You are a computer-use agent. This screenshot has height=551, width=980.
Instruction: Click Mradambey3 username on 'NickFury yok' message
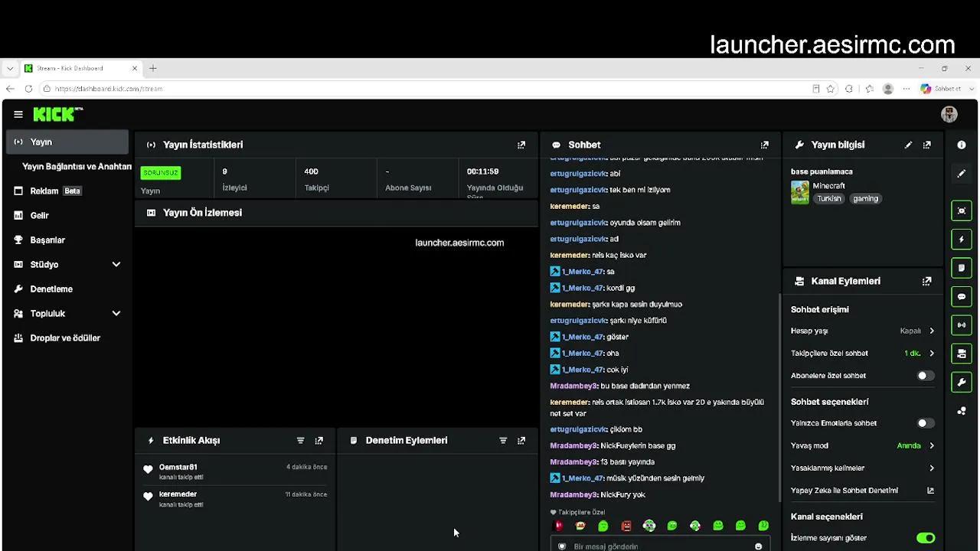573,495
